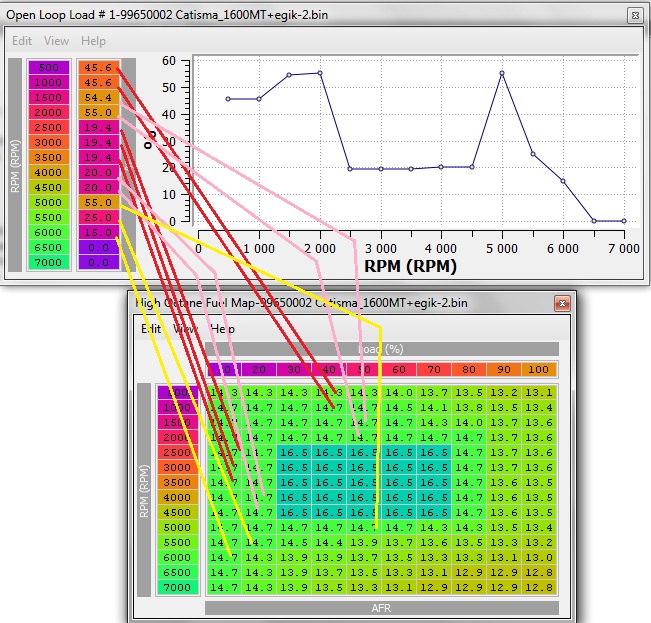Open View menu in Open Loop Load window
Viewport: 651px width, 623px height.
[56, 41]
